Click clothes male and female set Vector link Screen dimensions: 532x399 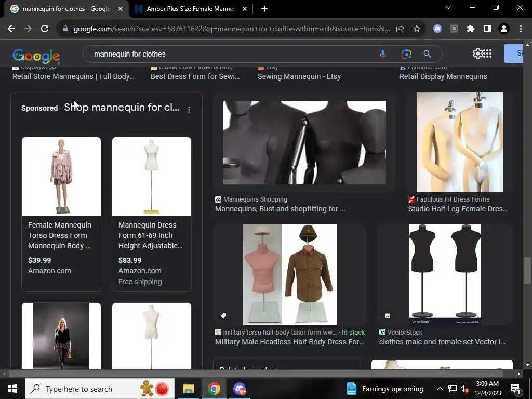coord(442,342)
